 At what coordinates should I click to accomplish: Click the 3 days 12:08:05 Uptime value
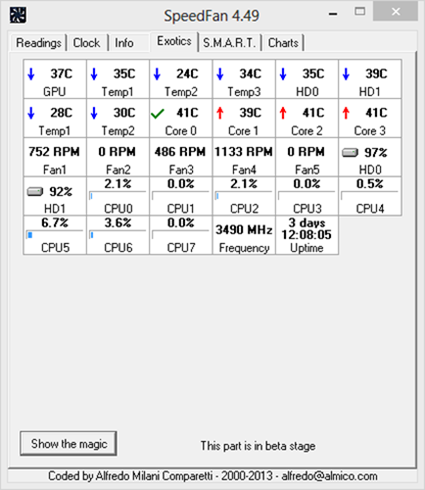tap(307, 229)
